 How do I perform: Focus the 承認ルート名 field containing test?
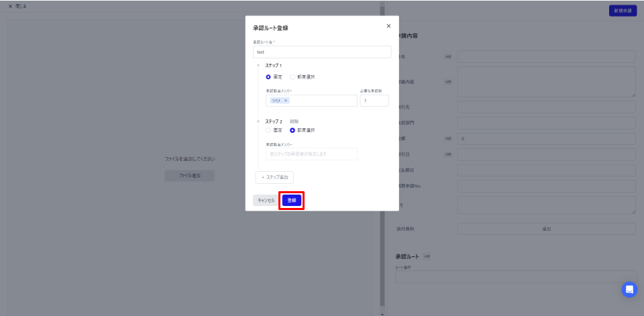click(322, 52)
